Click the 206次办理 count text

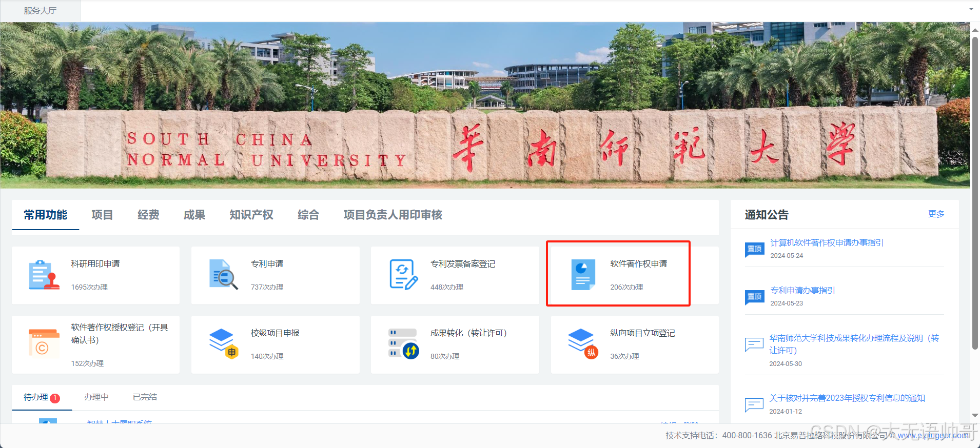pos(626,287)
